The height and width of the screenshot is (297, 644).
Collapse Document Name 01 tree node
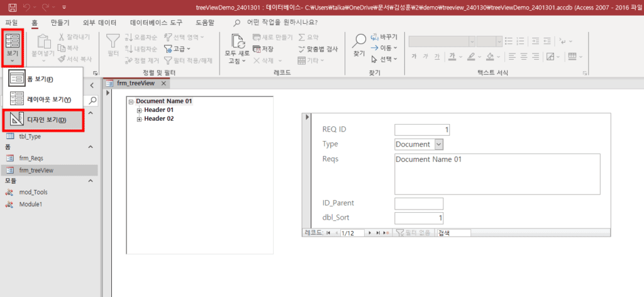[x=131, y=101]
